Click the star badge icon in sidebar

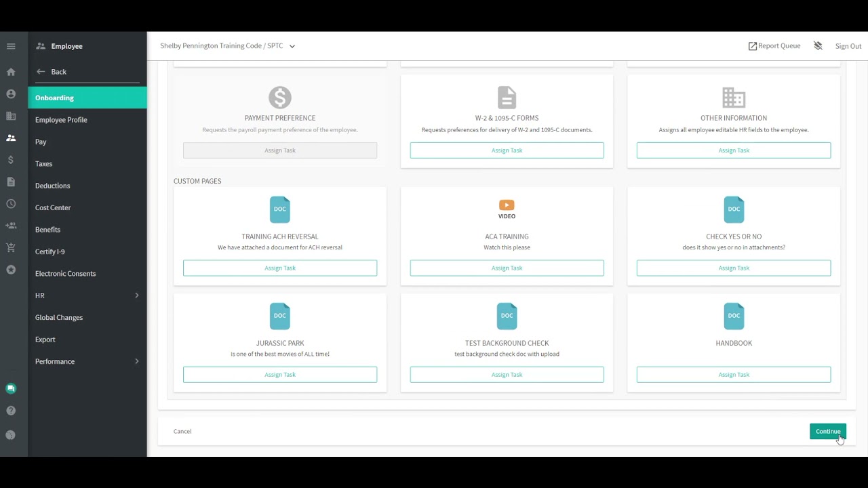(11, 270)
